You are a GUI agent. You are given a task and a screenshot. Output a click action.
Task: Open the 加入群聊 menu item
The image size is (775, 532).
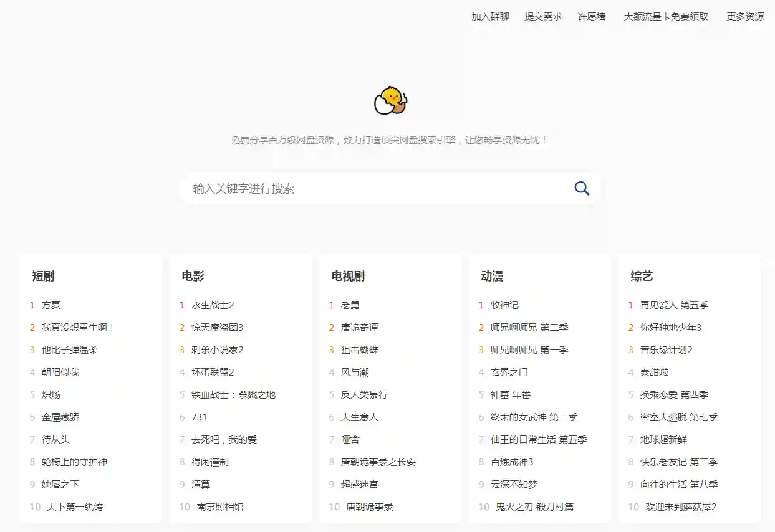[490, 17]
